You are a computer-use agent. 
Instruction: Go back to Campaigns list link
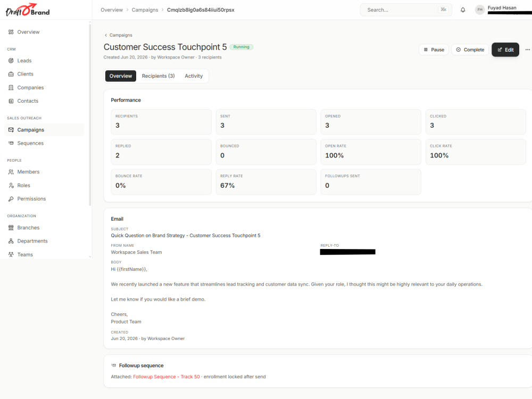119,35
